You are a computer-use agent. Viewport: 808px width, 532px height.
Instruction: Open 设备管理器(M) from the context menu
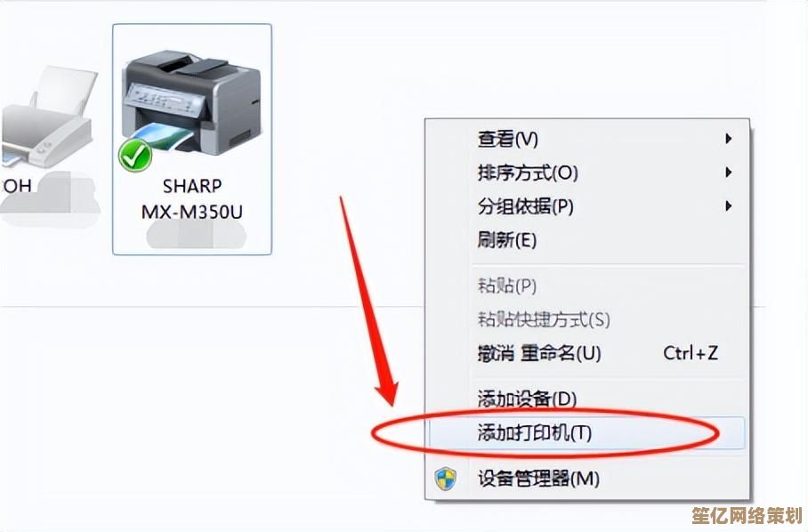tap(587, 479)
